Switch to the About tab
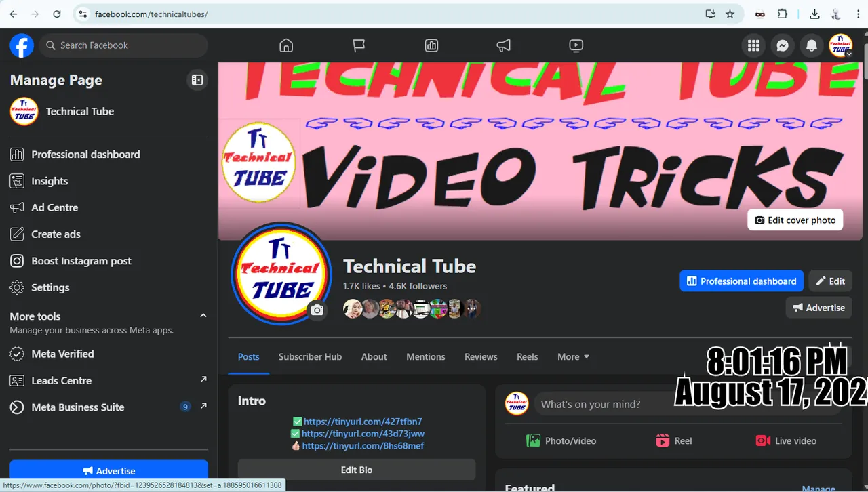868x492 pixels. tap(374, 356)
